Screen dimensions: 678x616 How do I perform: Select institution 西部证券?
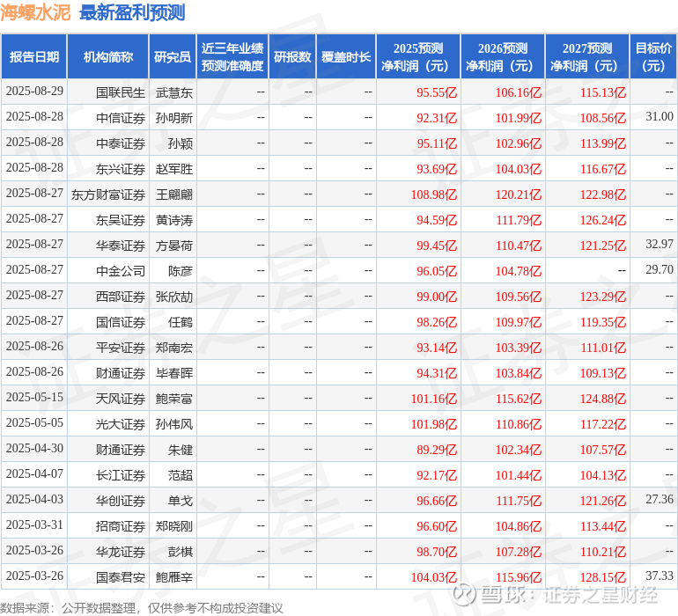click(121, 297)
